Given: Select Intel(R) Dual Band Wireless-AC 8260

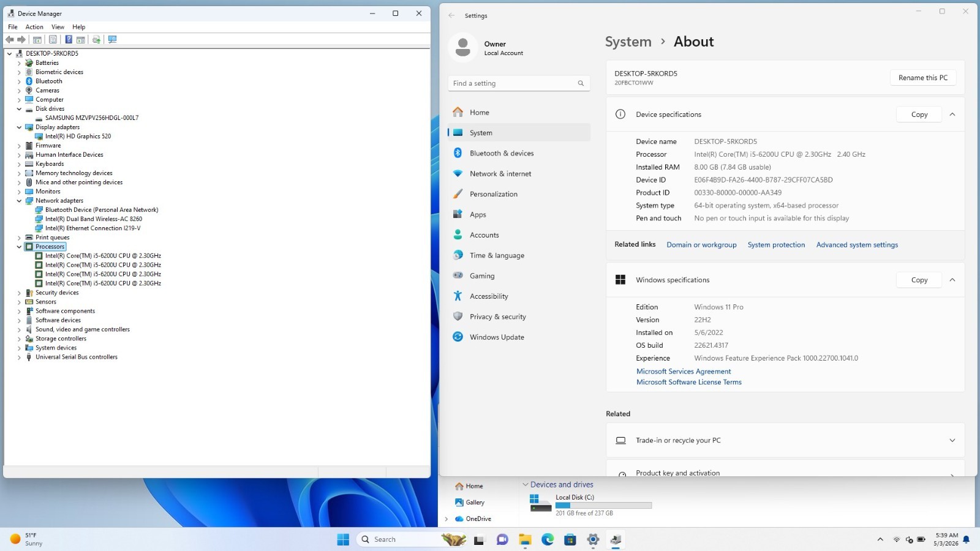Looking at the screenshot, I should 94,219.
